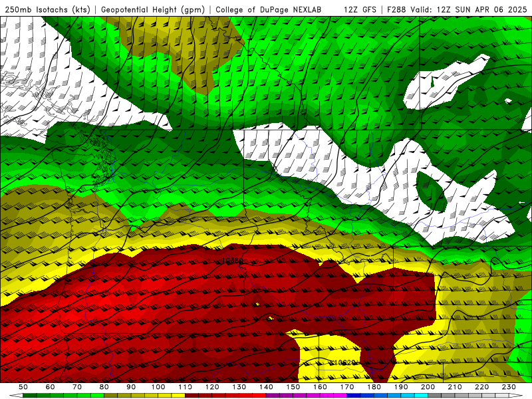The width and height of the screenshot is (532, 399).
Task: Click the '12Z GFS' model run label
Action: click(x=360, y=9)
